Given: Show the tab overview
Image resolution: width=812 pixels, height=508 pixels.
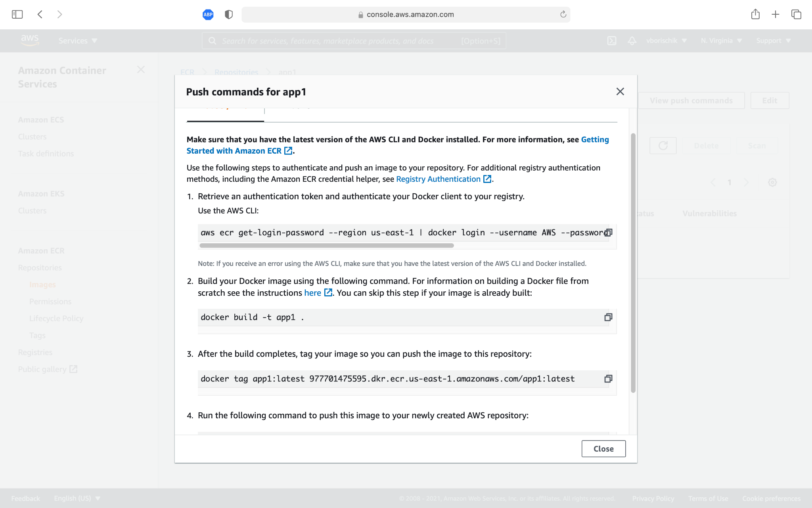Looking at the screenshot, I should tap(796, 15).
